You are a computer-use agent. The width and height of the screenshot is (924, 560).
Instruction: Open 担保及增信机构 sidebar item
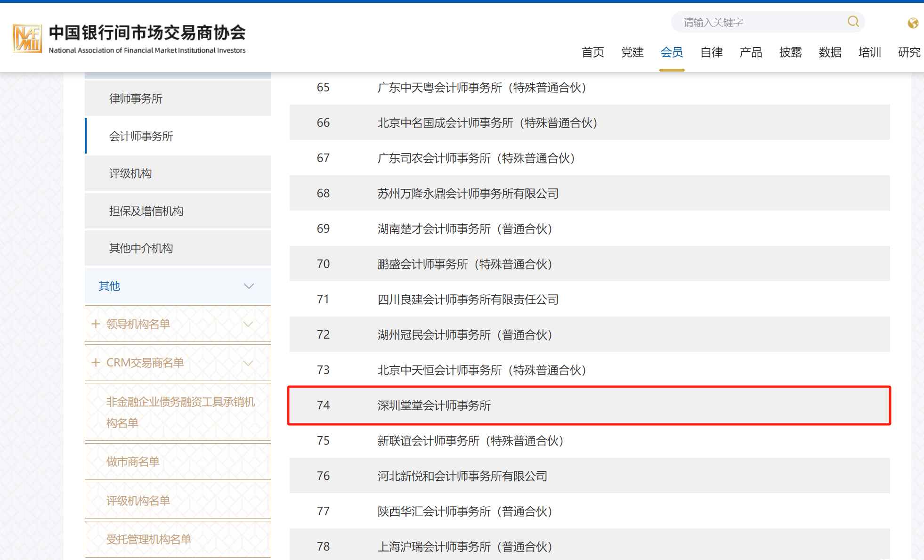click(146, 211)
